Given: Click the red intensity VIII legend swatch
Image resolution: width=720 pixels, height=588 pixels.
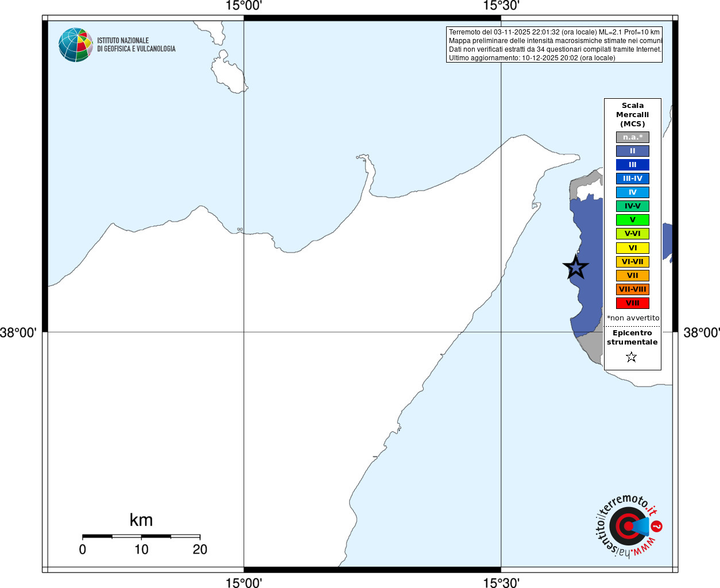Looking at the screenshot, I should tap(633, 303).
